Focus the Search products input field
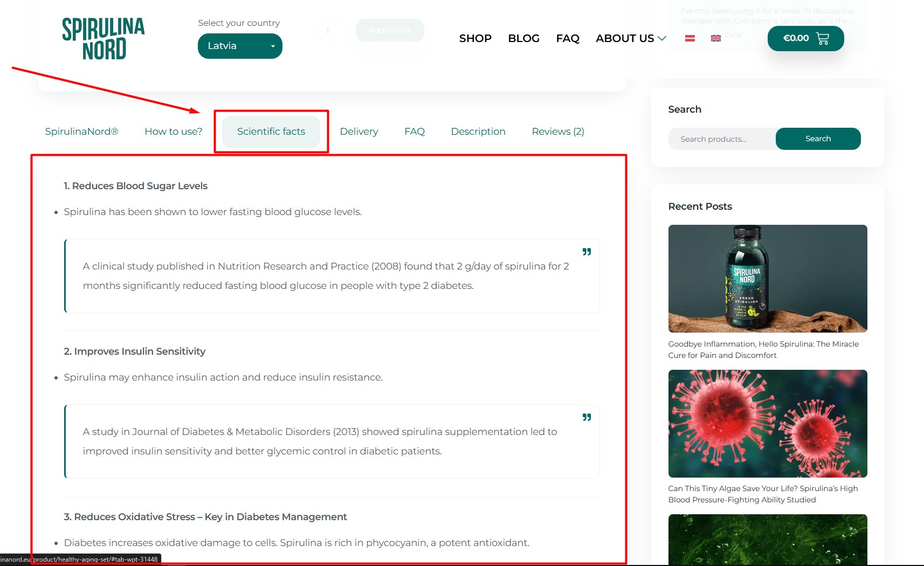 [x=722, y=139]
